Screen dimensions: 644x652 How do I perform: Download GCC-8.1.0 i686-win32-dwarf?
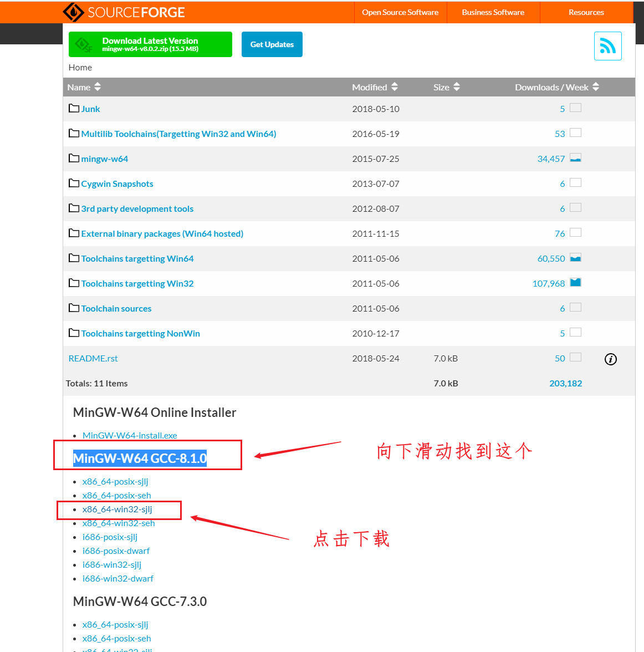tap(118, 578)
